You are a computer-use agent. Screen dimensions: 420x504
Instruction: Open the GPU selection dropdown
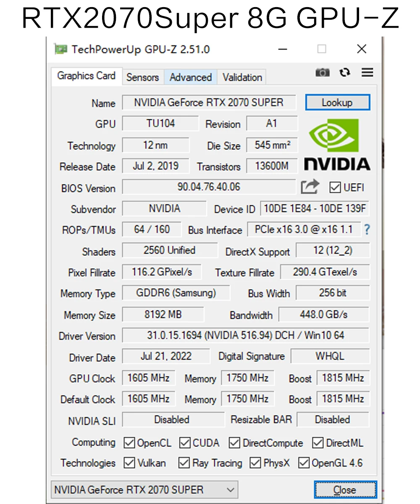coord(144,490)
